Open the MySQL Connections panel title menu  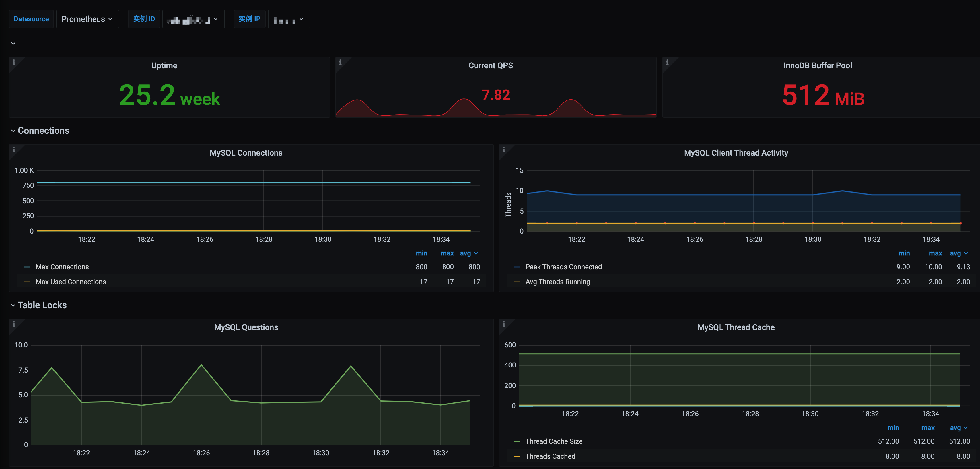(246, 153)
